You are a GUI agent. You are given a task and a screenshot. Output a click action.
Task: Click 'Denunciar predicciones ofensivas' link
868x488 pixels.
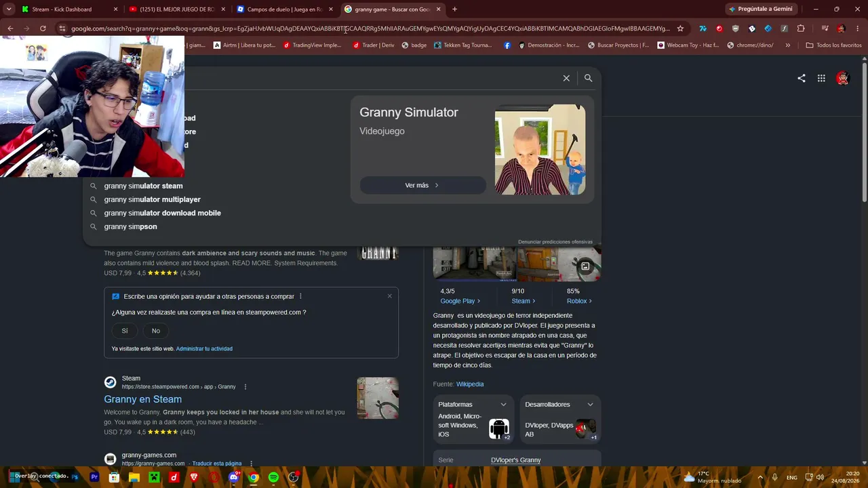555,242
